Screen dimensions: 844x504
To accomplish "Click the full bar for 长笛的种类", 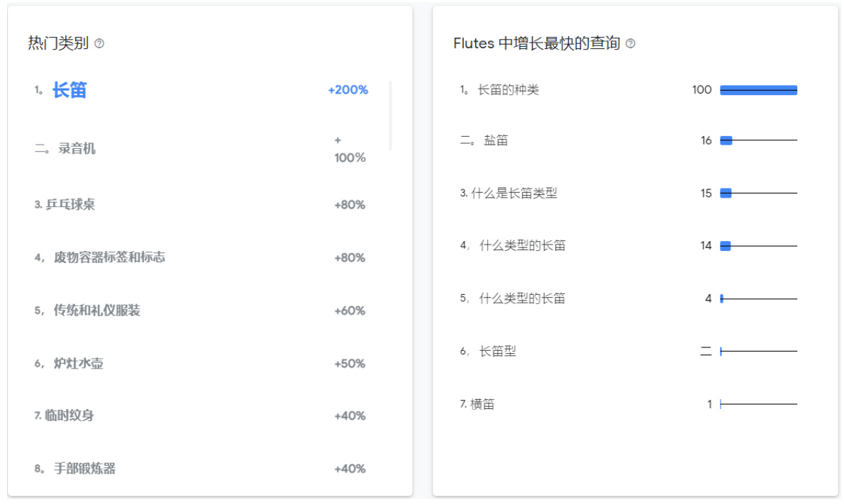I will [x=758, y=90].
